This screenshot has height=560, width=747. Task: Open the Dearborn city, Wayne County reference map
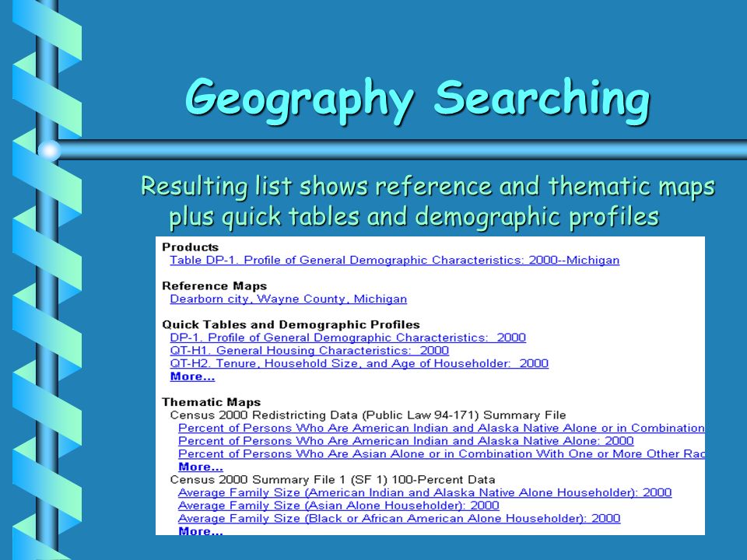(288, 299)
